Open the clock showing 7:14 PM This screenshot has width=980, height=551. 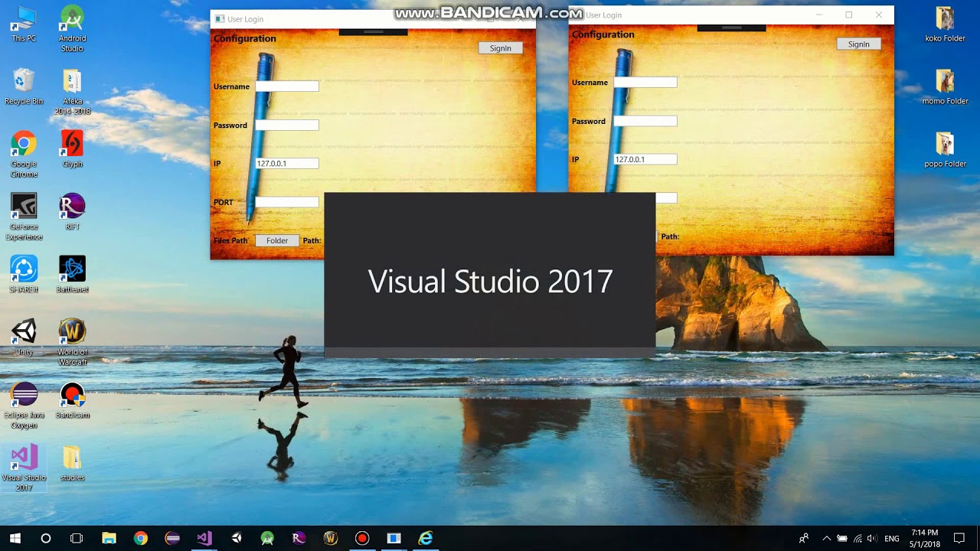coord(925,538)
